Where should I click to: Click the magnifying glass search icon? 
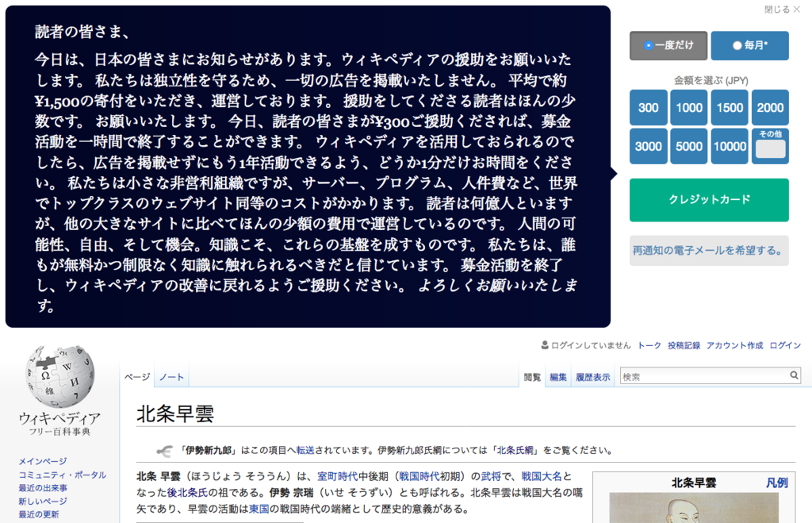794,375
